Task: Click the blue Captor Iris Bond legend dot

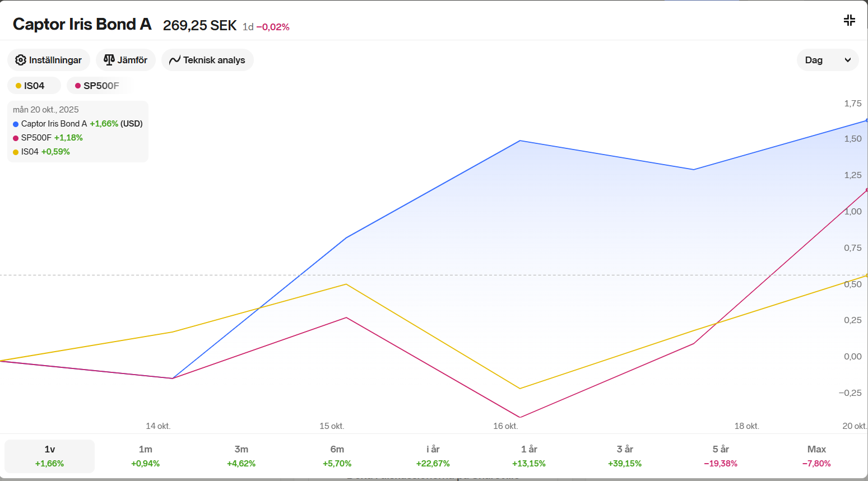Action: (16, 124)
